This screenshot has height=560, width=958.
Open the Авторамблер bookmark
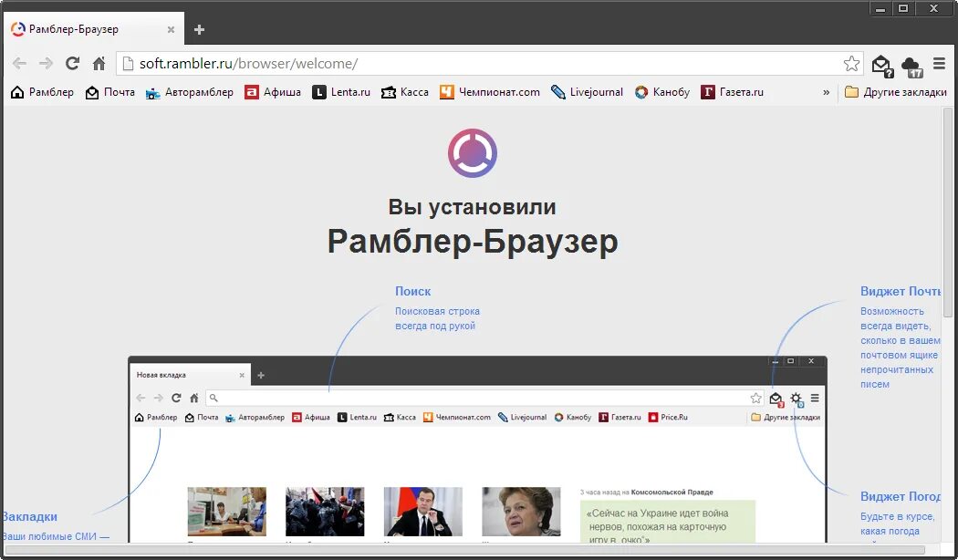pos(190,92)
